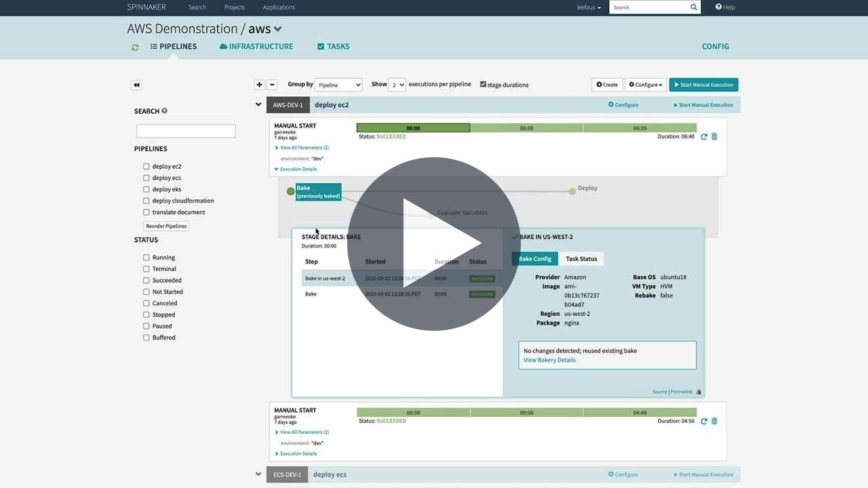The width and height of the screenshot is (868, 488).
Task: Check the deploy eks pipeline filter
Action: (146, 190)
